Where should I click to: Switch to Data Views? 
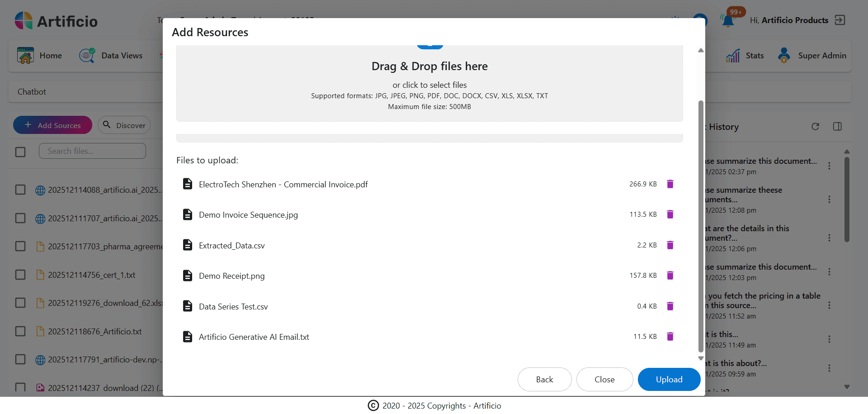111,55
